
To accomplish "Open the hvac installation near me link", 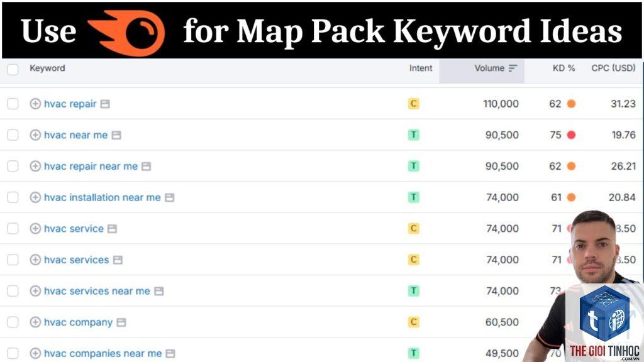I will pyautogui.click(x=103, y=197).
